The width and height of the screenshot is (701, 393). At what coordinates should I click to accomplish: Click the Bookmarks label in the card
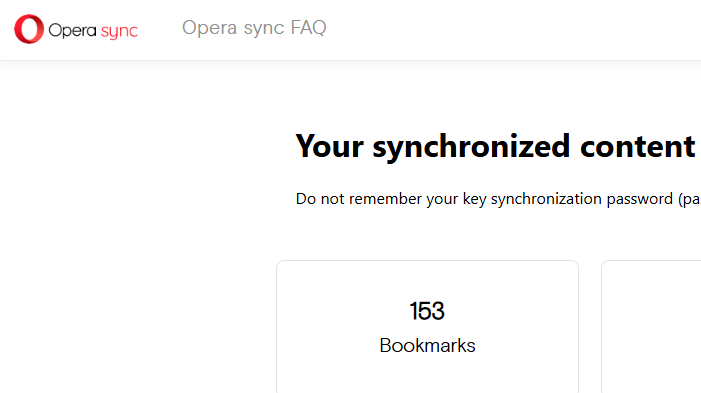coord(427,346)
